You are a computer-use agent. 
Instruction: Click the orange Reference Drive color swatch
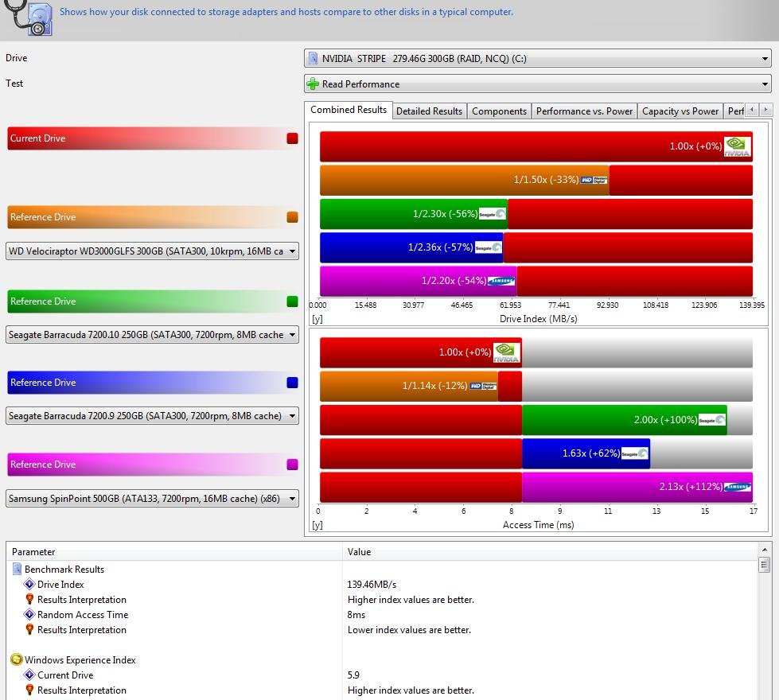(293, 217)
